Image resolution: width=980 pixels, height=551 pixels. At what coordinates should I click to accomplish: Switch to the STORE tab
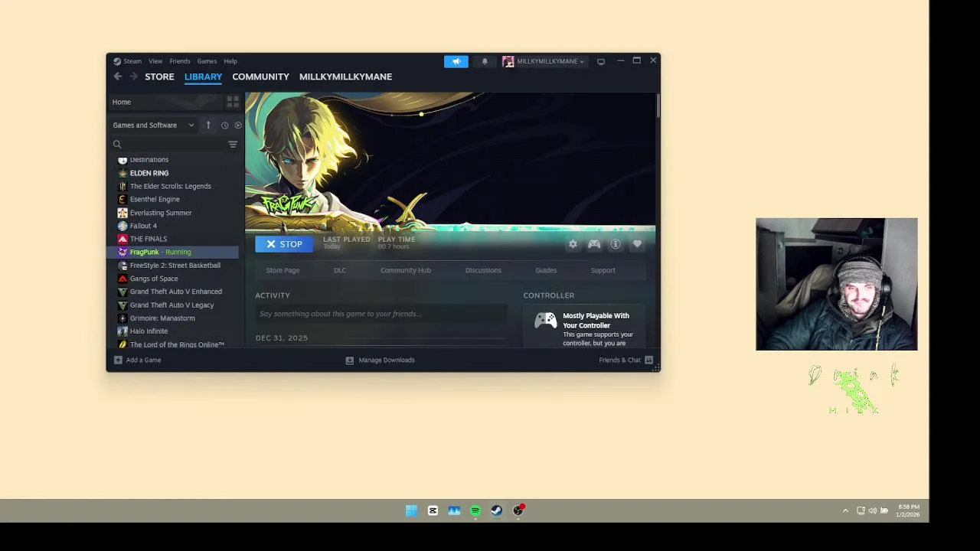pyautogui.click(x=159, y=77)
